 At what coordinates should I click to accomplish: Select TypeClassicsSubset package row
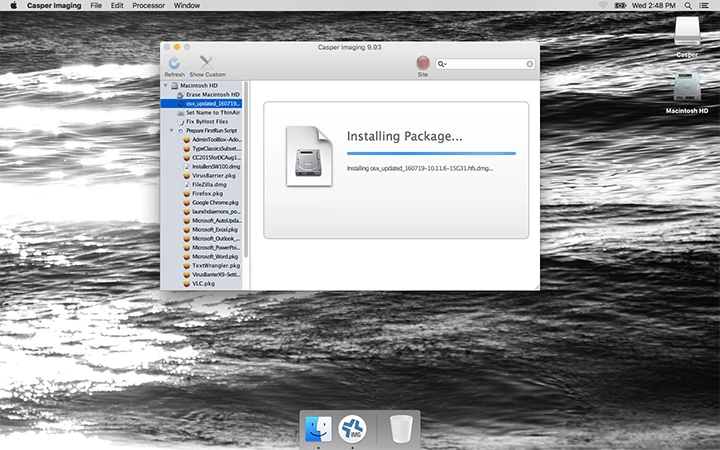(201, 149)
